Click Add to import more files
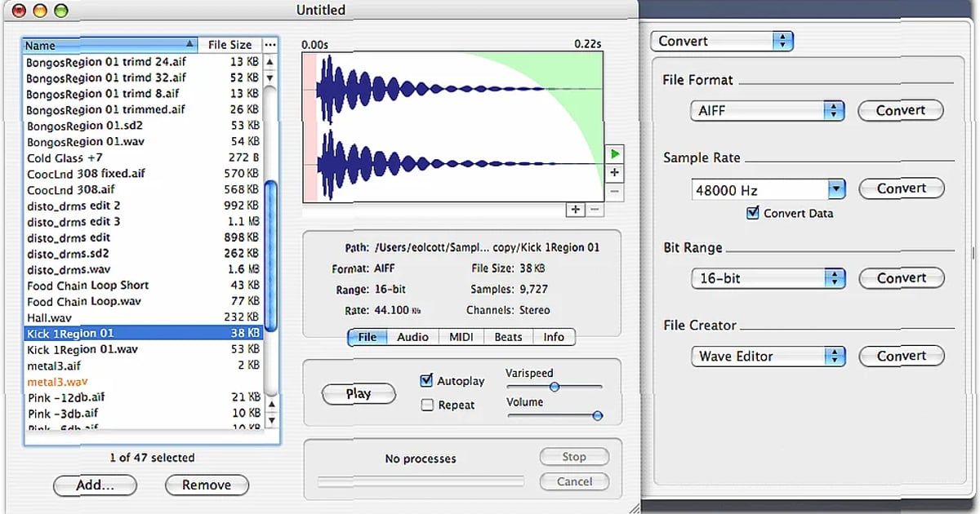980x514 pixels. pyautogui.click(x=95, y=485)
